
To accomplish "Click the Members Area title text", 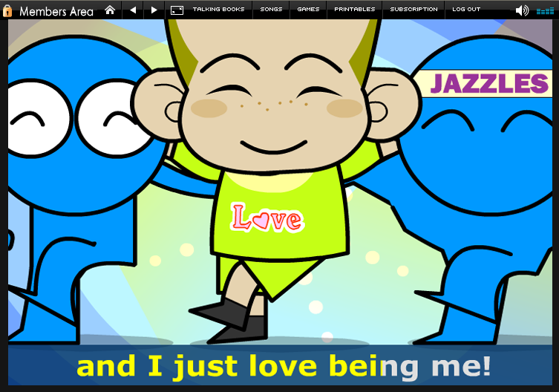I will coord(56,11).
